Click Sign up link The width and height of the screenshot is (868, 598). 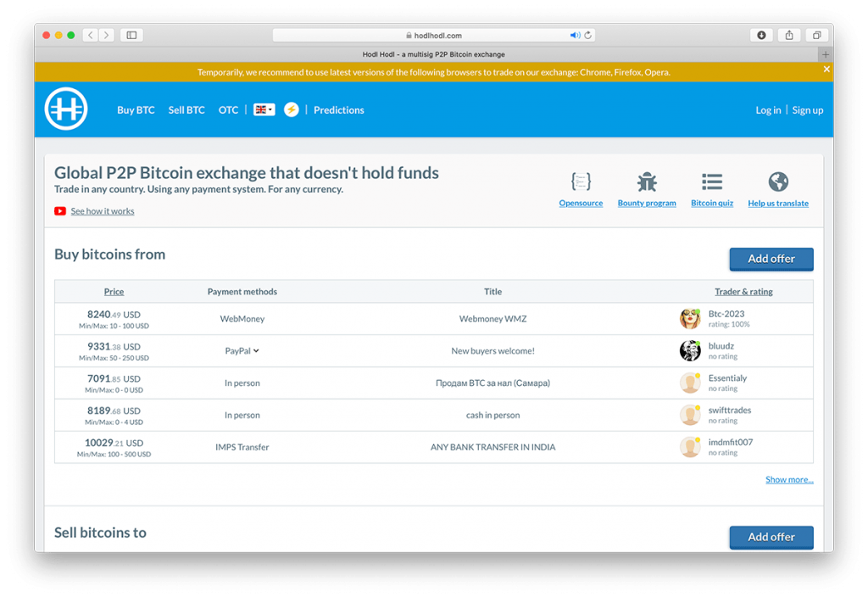[x=808, y=110]
